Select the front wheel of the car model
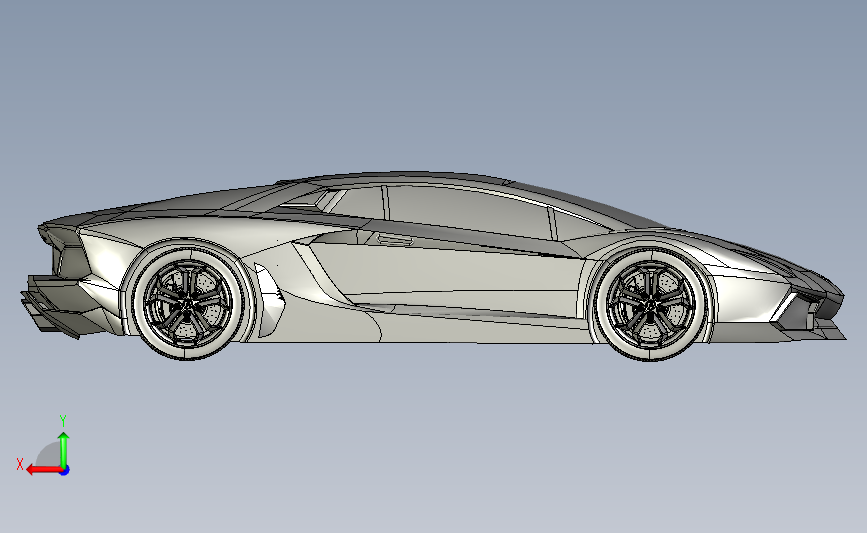The image size is (867, 533). (651, 304)
